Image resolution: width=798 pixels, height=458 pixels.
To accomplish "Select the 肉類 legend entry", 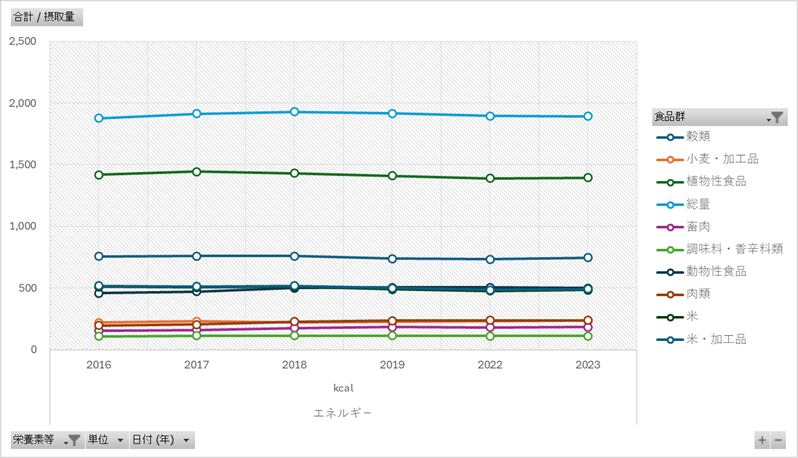I will (699, 294).
